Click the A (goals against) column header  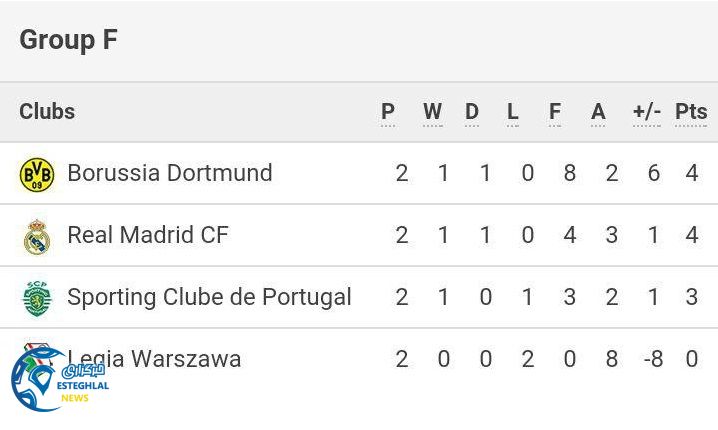pos(598,112)
